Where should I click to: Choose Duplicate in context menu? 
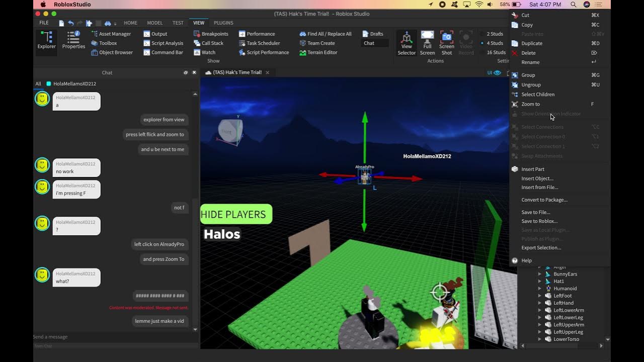pos(559,43)
